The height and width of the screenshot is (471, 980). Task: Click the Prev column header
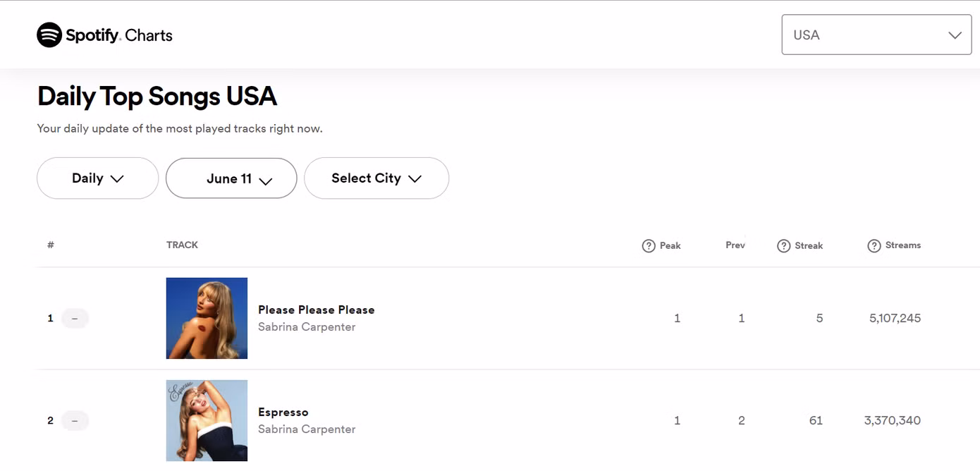click(735, 245)
